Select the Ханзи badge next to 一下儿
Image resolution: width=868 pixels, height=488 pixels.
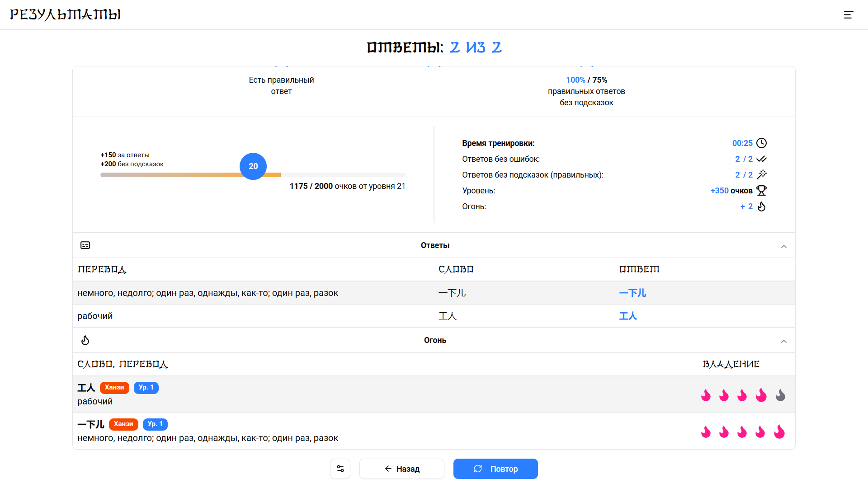click(123, 424)
